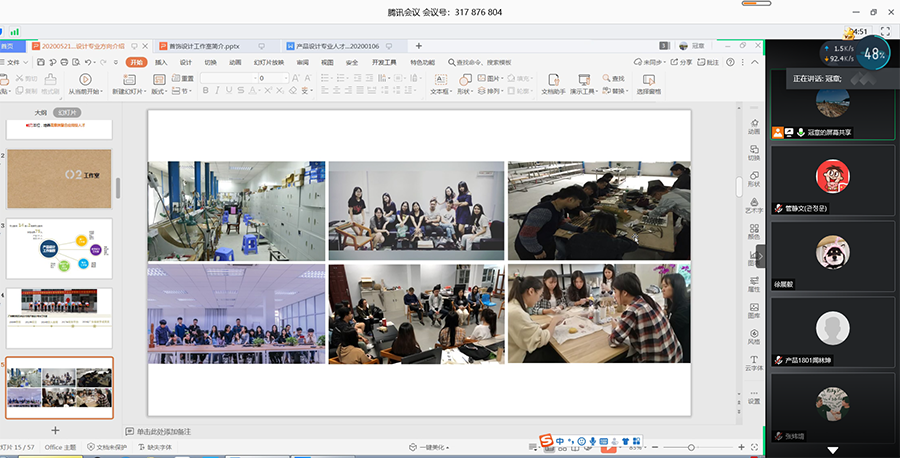The height and width of the screenshot is (458, 900).
Task: Open the 插入 ribbon tab
Action: tap(160, 62)
